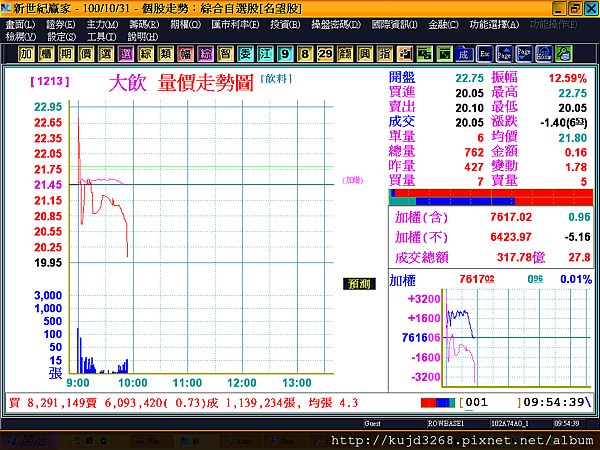Open the 操盤密碼(D) menu
The width and height of the screenshot is (600, 450).
click(336, 24)
